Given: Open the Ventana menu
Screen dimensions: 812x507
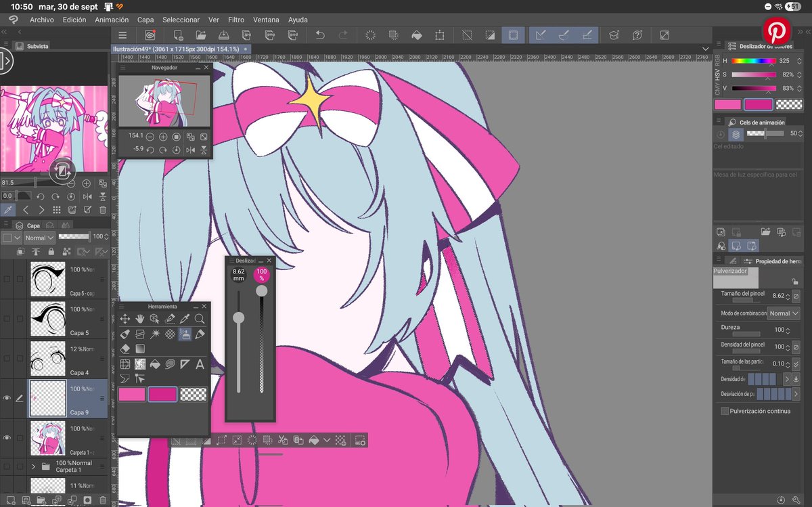Looking at the screenshot, I should [266, 20].
